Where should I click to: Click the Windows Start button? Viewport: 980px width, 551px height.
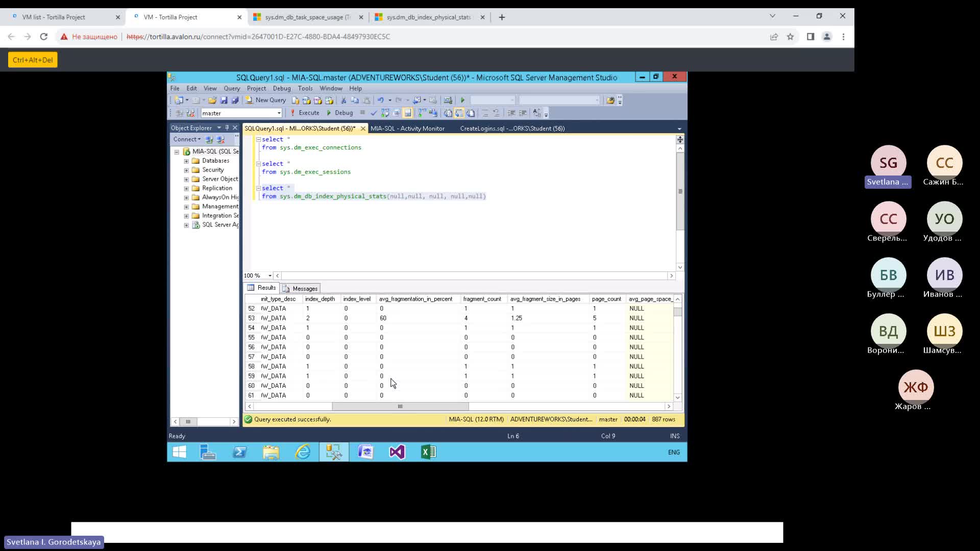coord(179,452)
